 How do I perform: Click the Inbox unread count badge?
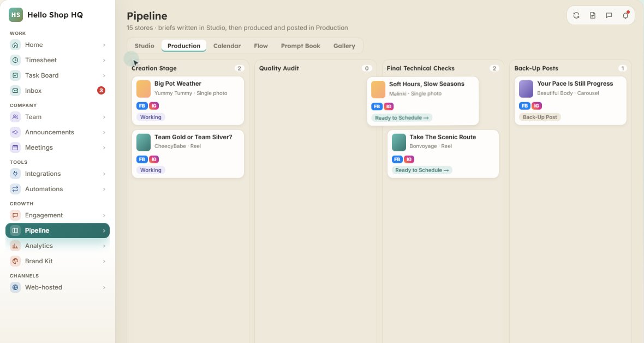pyautogui.click(x=101, y=91)
